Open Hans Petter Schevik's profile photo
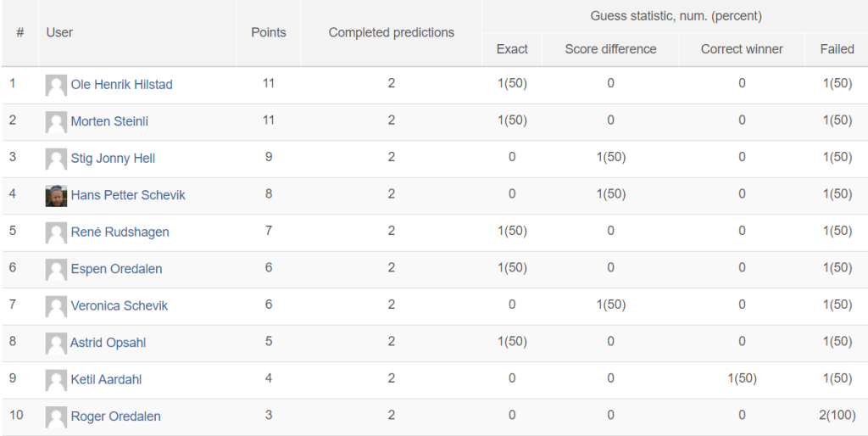Viewport: 868px width, 436px height. [56, 196]
